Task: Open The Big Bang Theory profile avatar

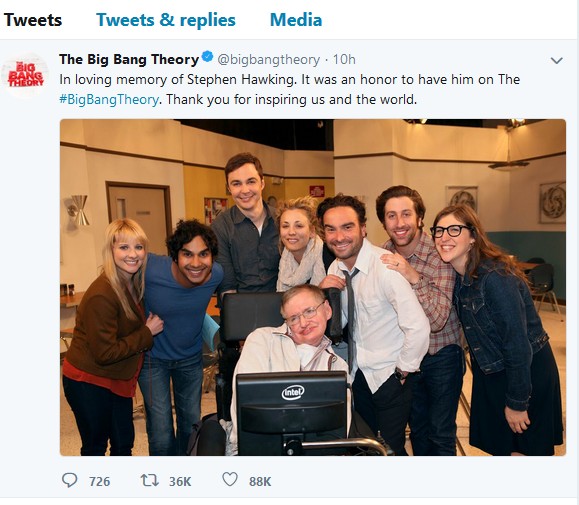Action: [25, 75]
